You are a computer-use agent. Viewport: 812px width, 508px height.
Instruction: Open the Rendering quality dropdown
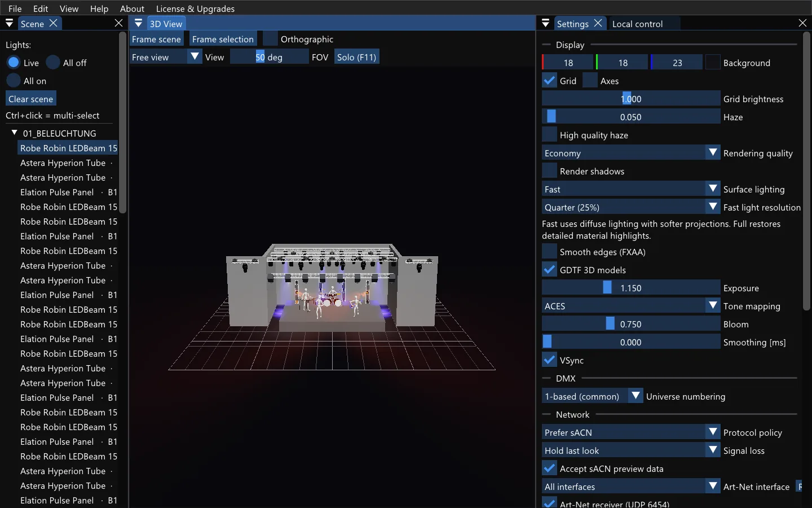[631, 153]
